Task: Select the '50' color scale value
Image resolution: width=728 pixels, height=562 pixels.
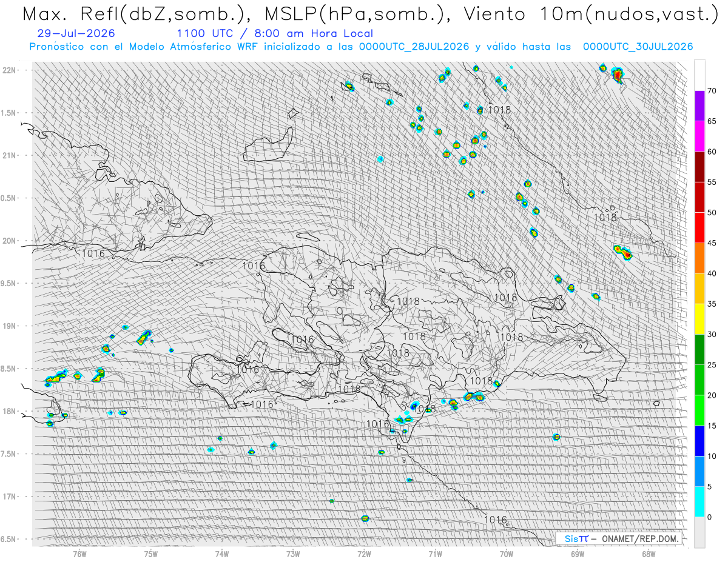Action: (712, 213)
